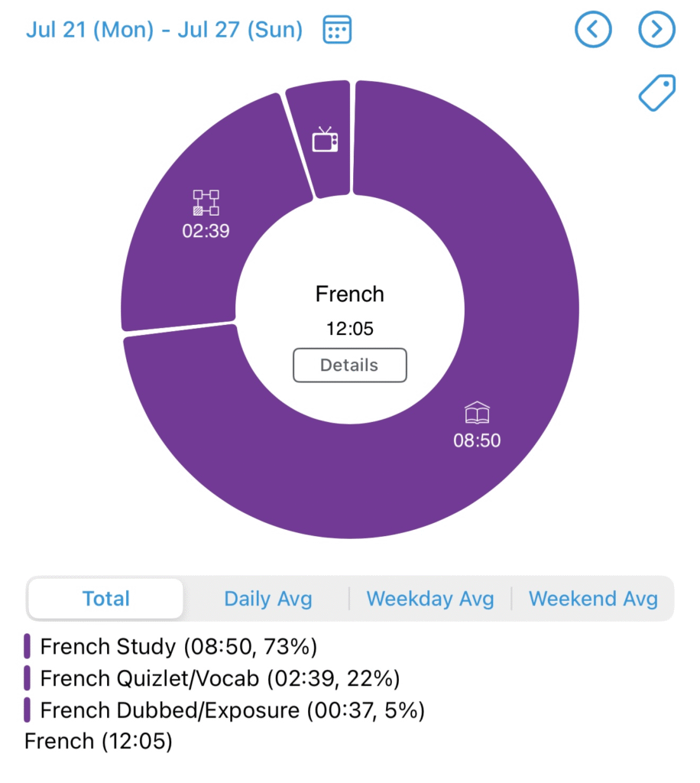
Task: Select French Quizlet/Vocab legend entry
Action: click(x=219, y=678)
